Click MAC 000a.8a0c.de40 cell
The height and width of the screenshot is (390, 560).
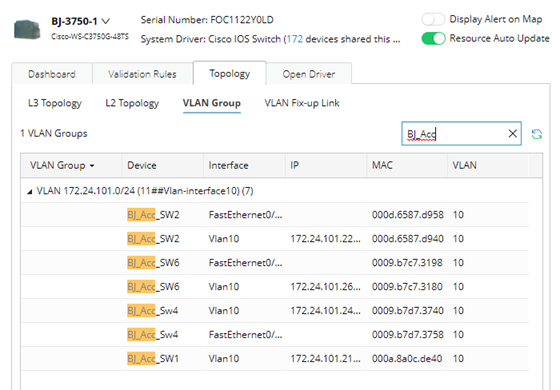point(407,358)
